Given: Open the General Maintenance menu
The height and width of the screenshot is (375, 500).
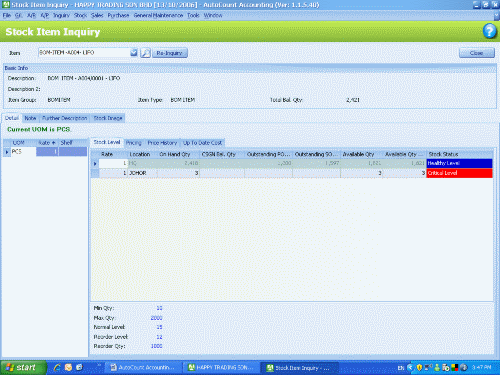Looking at the screenshot, I should pyautogui.click(x=158, y=15).
